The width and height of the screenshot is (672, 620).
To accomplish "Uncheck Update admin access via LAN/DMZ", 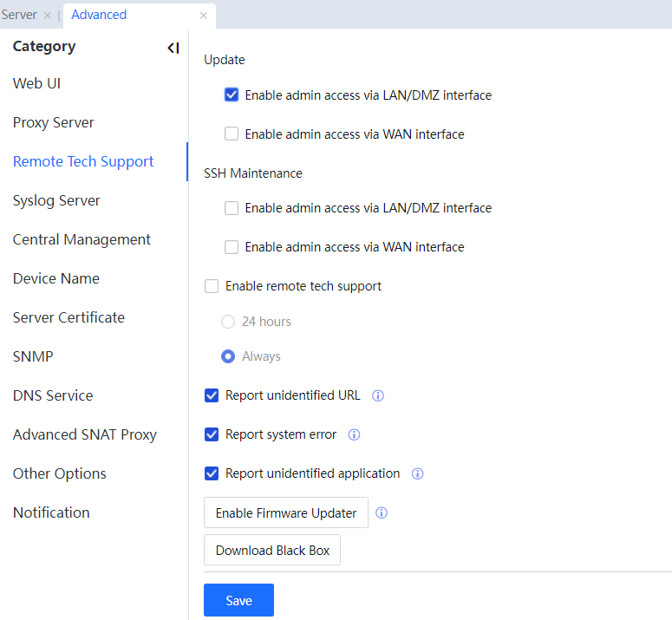I will (x=232, y=95).
